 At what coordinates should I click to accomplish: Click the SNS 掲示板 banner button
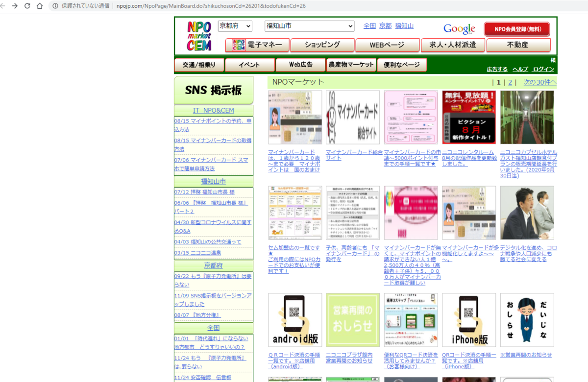(214, 90)
